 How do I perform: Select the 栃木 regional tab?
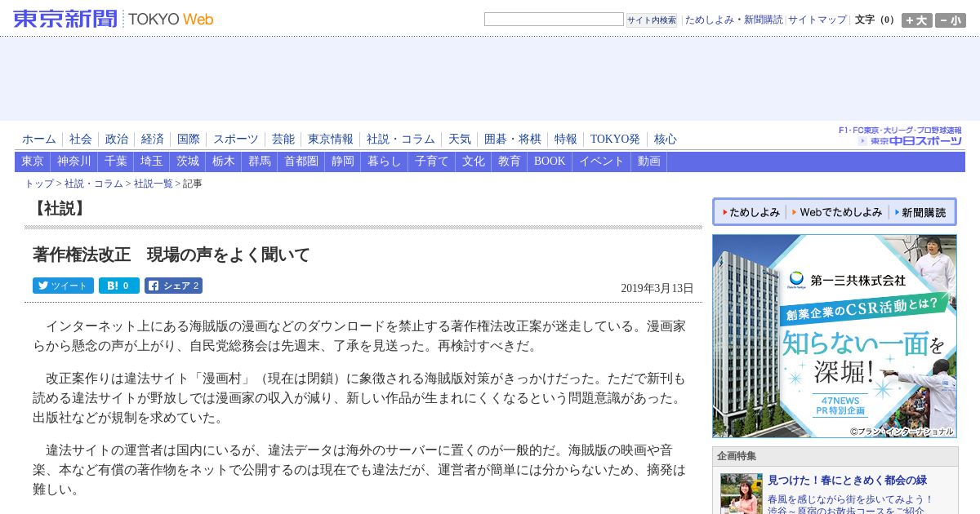pos(224,162)
